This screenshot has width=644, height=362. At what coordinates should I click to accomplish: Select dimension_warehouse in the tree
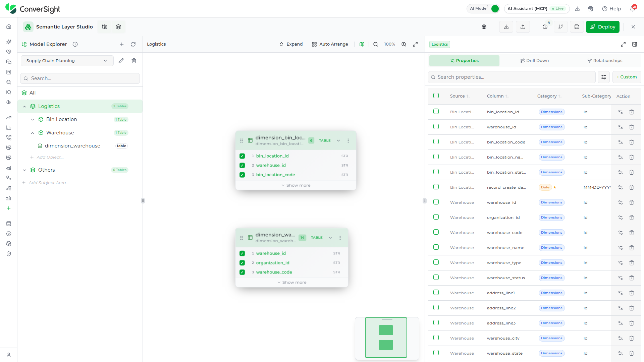point(72,146)
